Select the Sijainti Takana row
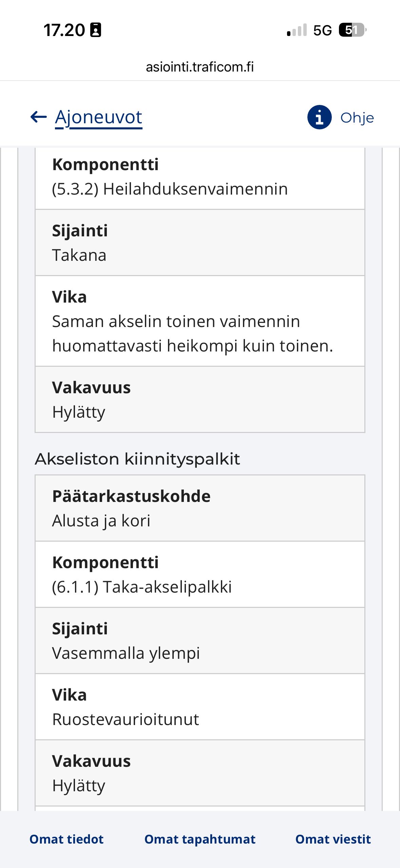 (200, 243)
